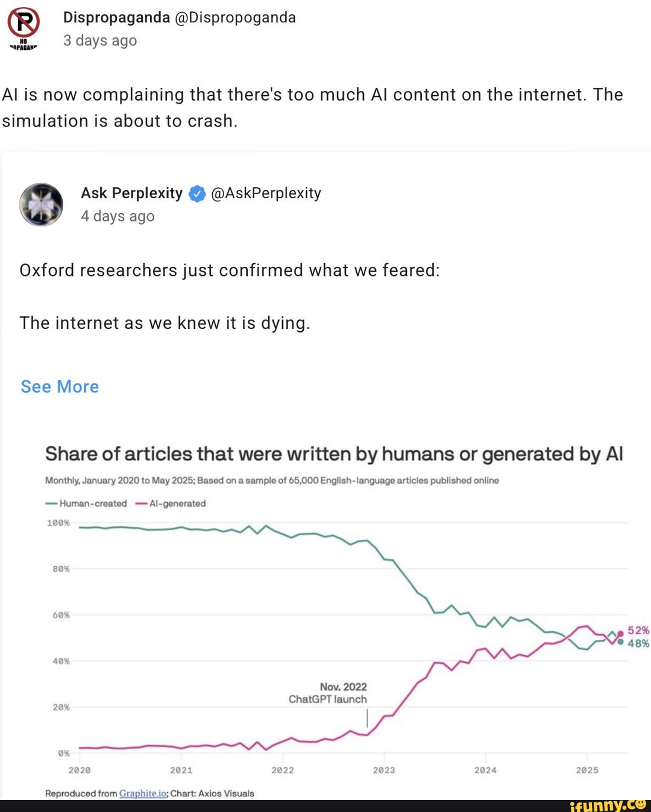Viewport: 651px width, 812px height.
Task: Click the pink 52% end point dot
Action: click(620, 633)
